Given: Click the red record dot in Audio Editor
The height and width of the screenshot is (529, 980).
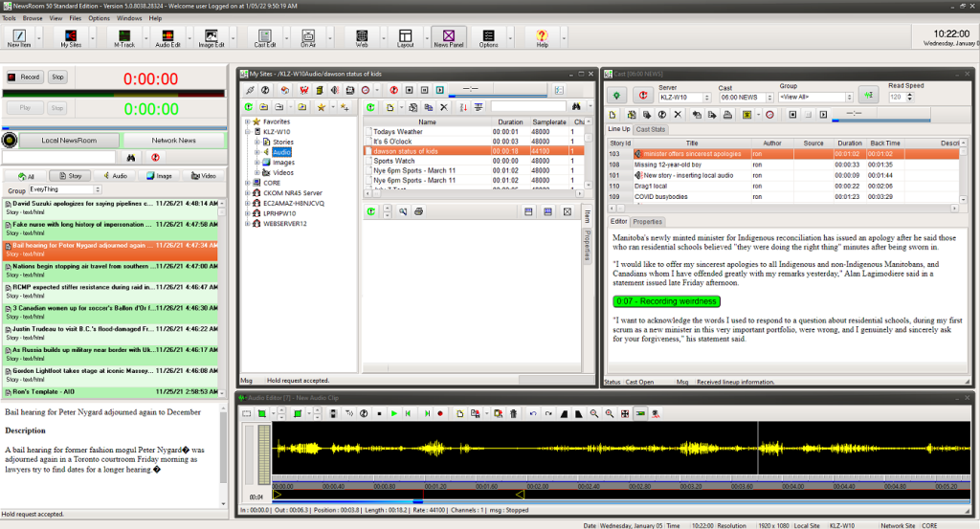Looking at the screenshot, I should 440,413.
